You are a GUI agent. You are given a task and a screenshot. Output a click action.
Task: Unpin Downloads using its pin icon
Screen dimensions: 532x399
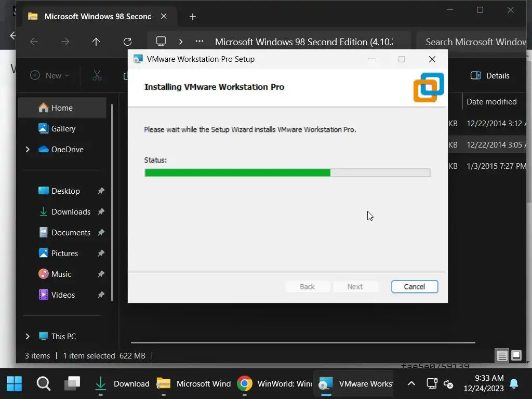(101, 212)
